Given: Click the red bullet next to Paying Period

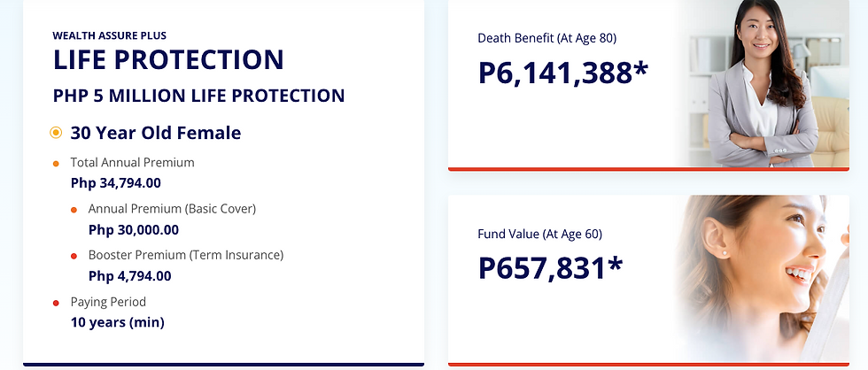Looking at the screenshot, I should point(56,303).
